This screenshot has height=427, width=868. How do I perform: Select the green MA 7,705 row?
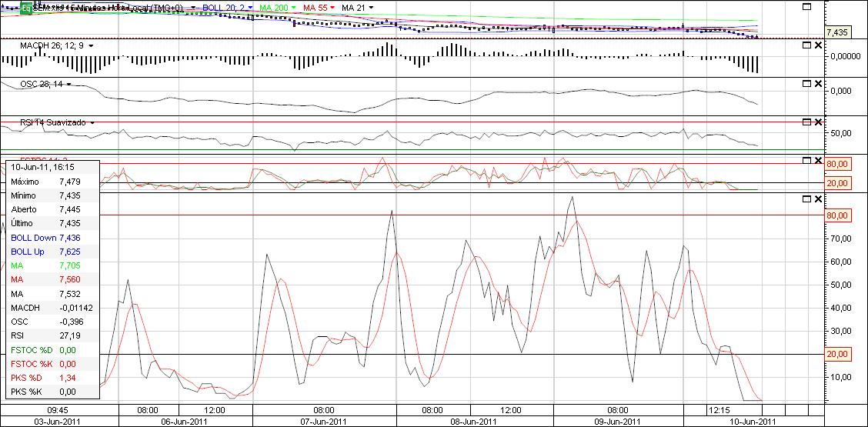tap(52, 265)
